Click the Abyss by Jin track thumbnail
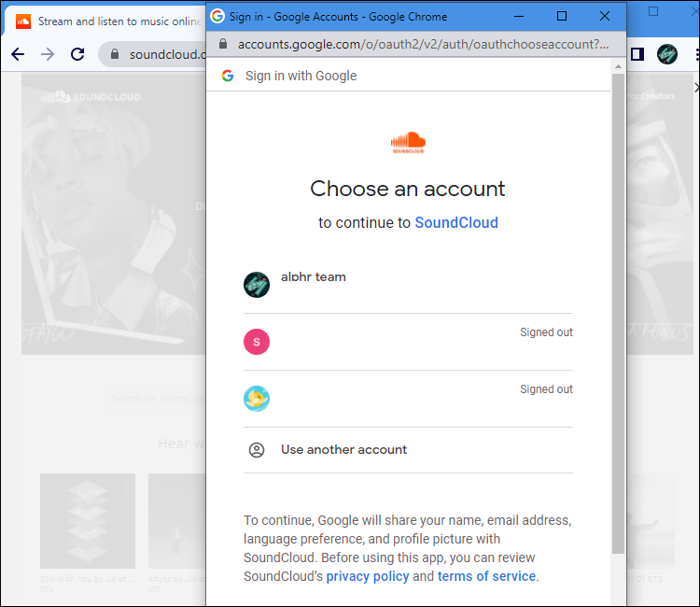The width and height of the screenshot is (700, 607). [176, 521]
